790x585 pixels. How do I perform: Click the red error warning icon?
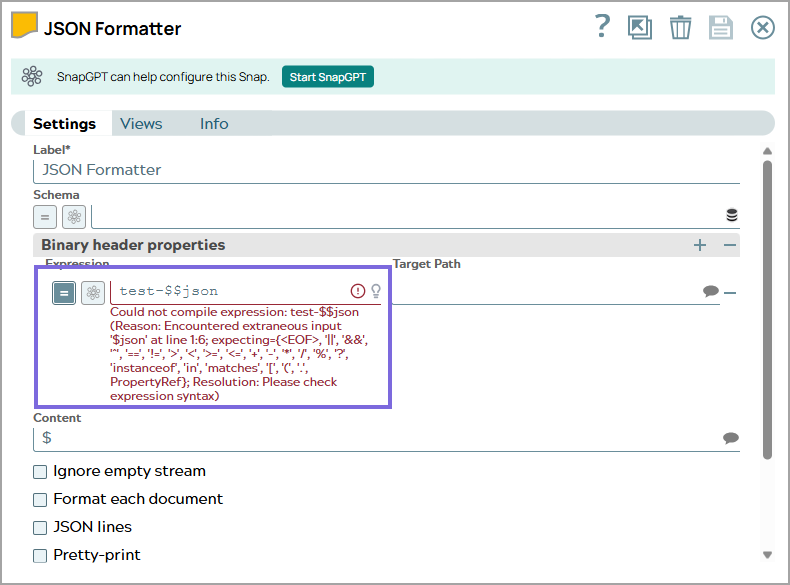[x=358, y=291]
